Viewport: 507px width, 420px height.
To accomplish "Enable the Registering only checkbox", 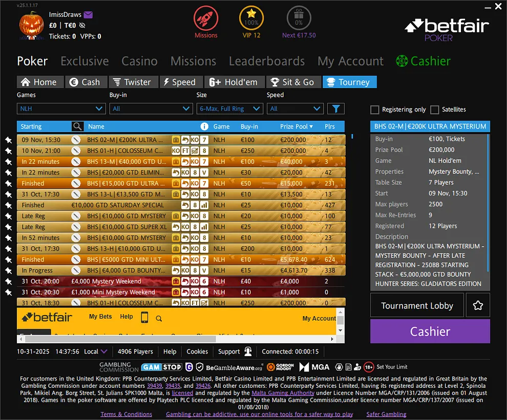I will [x=373, y=109].
